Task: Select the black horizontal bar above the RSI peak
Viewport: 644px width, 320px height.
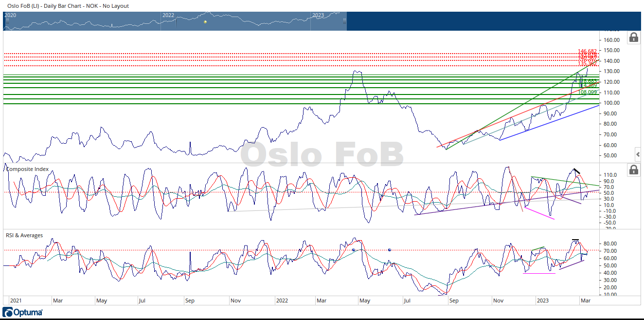Action: (575, 240)
